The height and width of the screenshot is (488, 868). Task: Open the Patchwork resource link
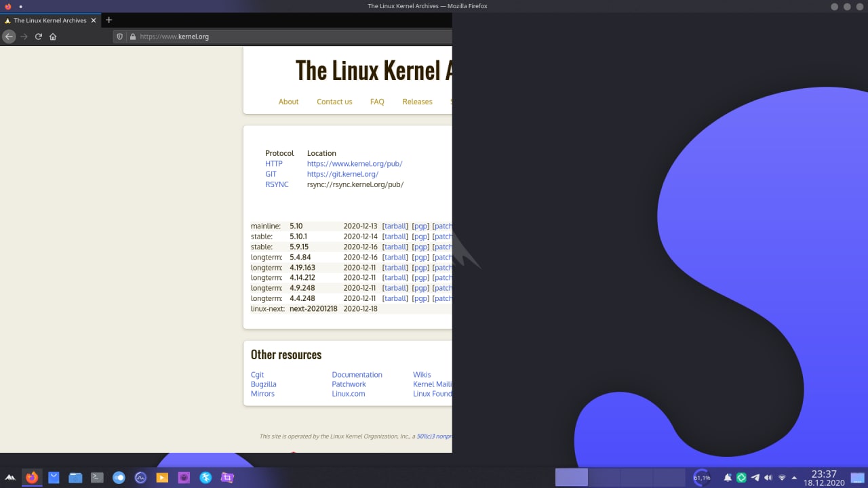click(x=349, y=384)
